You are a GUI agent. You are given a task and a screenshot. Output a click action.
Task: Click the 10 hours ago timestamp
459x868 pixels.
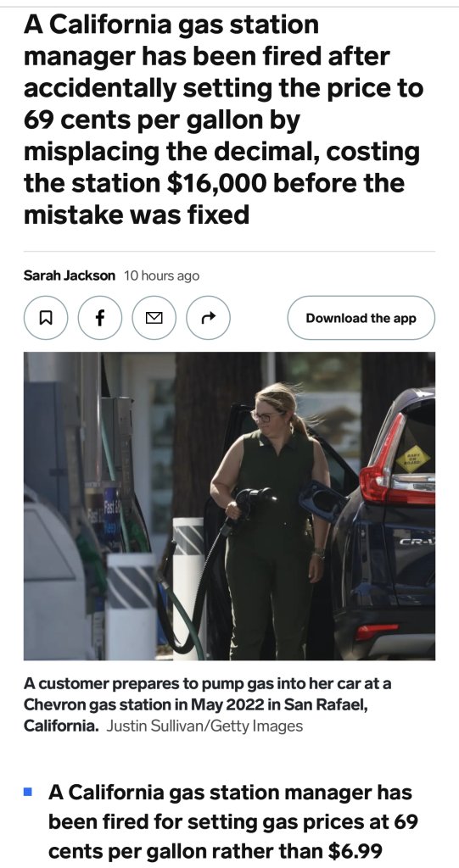pyautogui.click(x=161, y=275)
